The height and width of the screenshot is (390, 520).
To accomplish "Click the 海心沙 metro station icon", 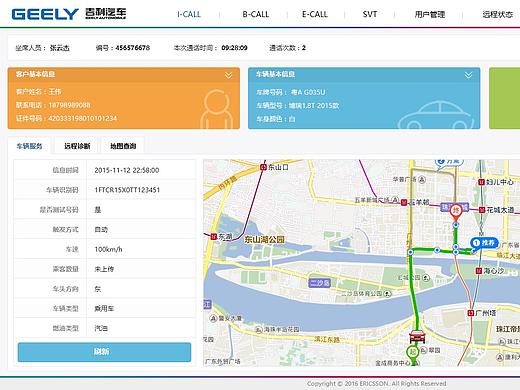I will (x=479, y=271).
